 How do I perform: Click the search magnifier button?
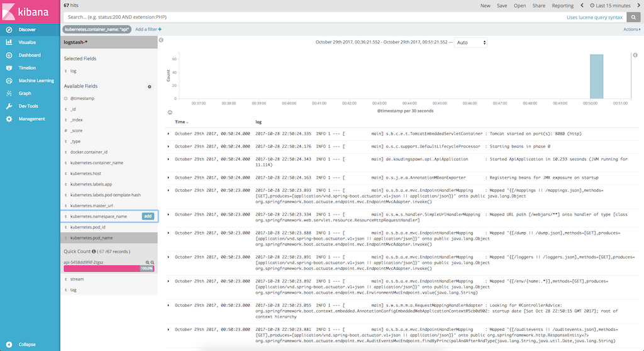pyautogui.click(x=635, y=17)
